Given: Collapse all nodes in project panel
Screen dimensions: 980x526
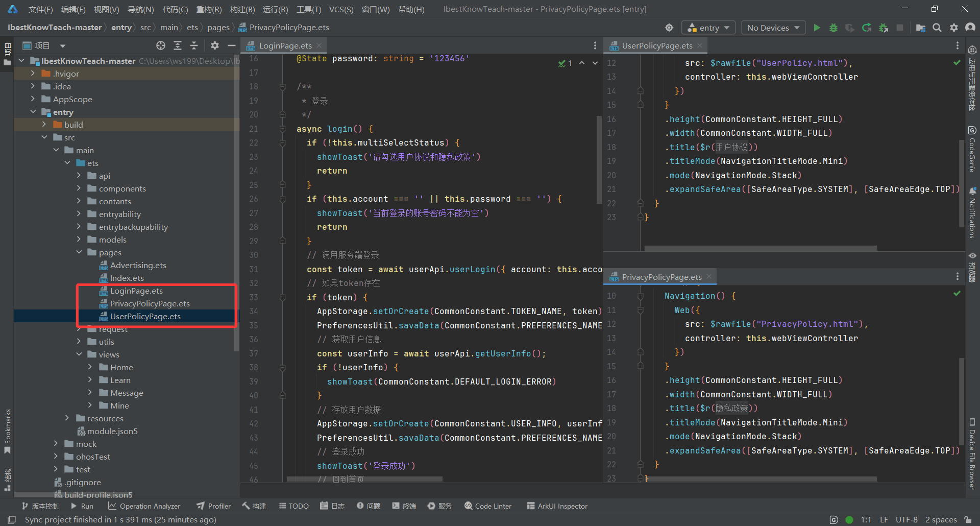Looking at the screenshot, I should [x=194, y=45].
